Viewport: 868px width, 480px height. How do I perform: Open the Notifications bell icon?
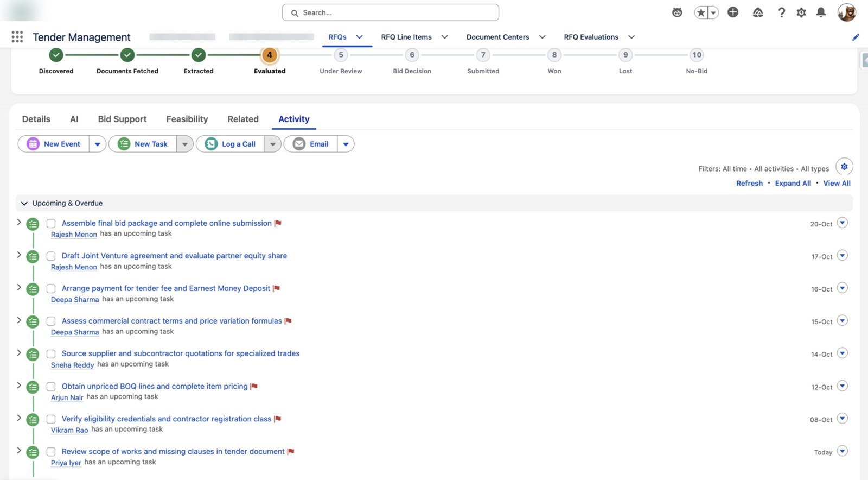(821, 12)
